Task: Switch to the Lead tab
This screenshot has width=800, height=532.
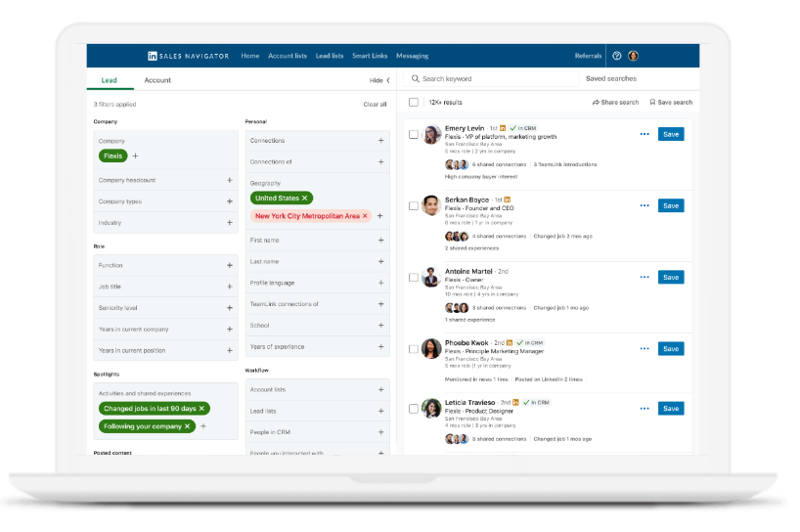Action: [x=110, y=80]
